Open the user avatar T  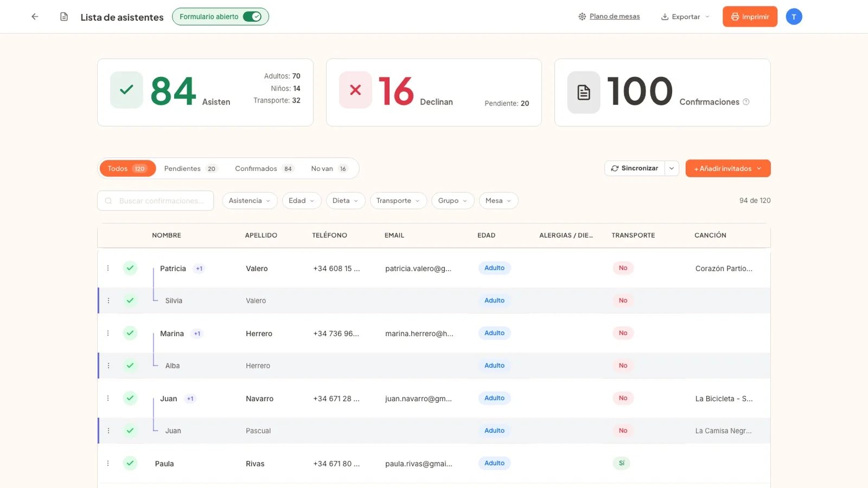(x=794, y=17)
